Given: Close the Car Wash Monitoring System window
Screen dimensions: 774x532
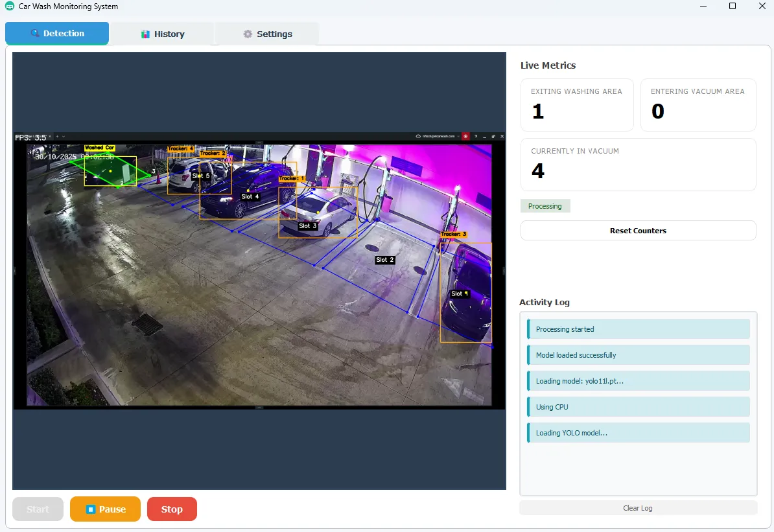Looking at the screenshot, I should point(762,6).
